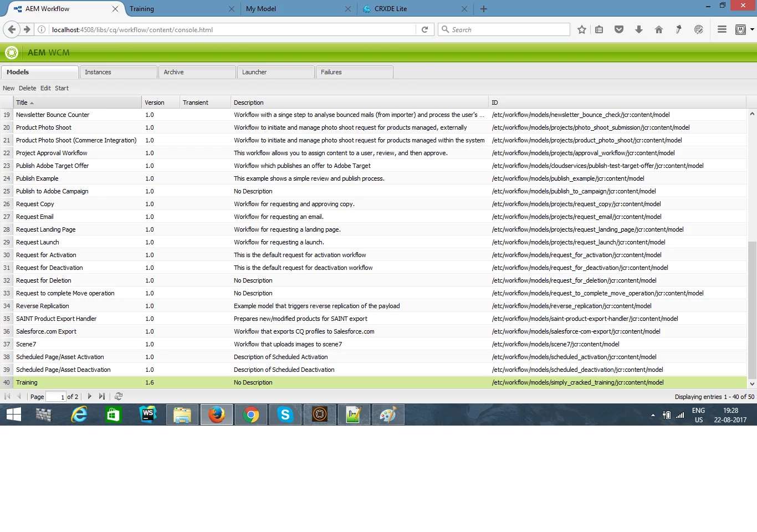Screen dimensions: 757x532
Task: Sort by the Title column header
Action: (x=77, y=103)
